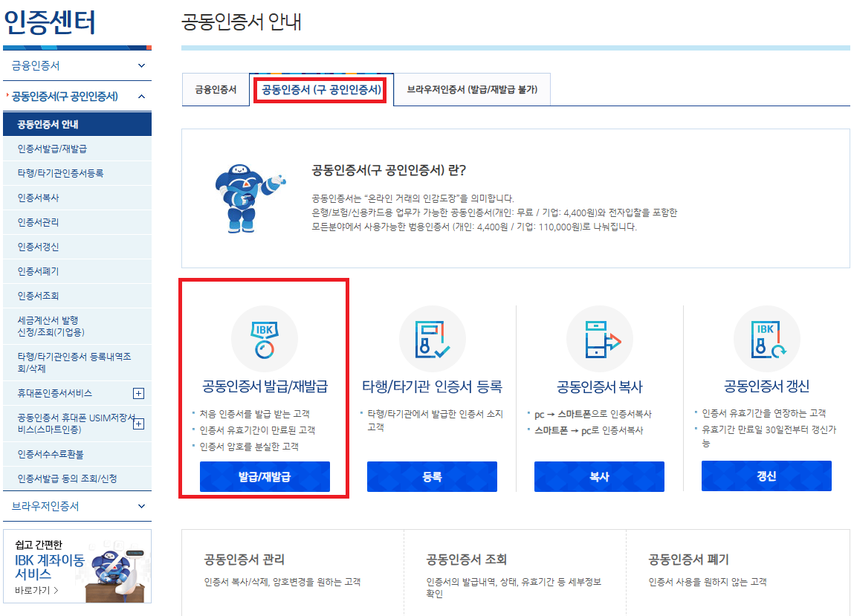Click the 공동인증서 갱신 heading
Viewport: 854px width, 616px height.
[x=767, y=386]
